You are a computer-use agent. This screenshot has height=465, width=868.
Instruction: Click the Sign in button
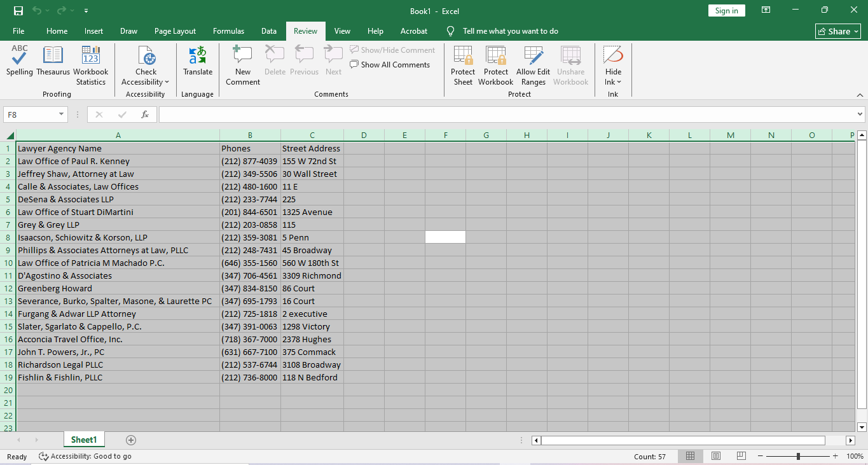[726, 11]
